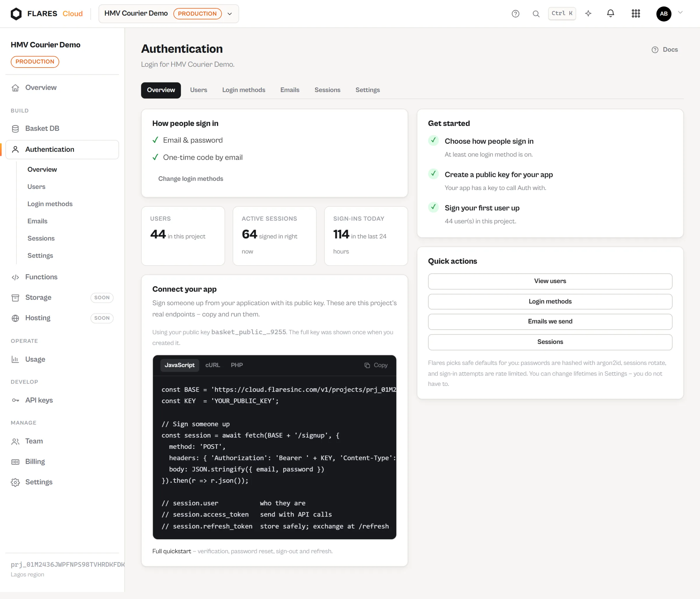The width and height of the screenshot is (700, 599).
Task: Click the project ID prj_01M2436 text
Action: pyautogui.click(x=67, y=564)
